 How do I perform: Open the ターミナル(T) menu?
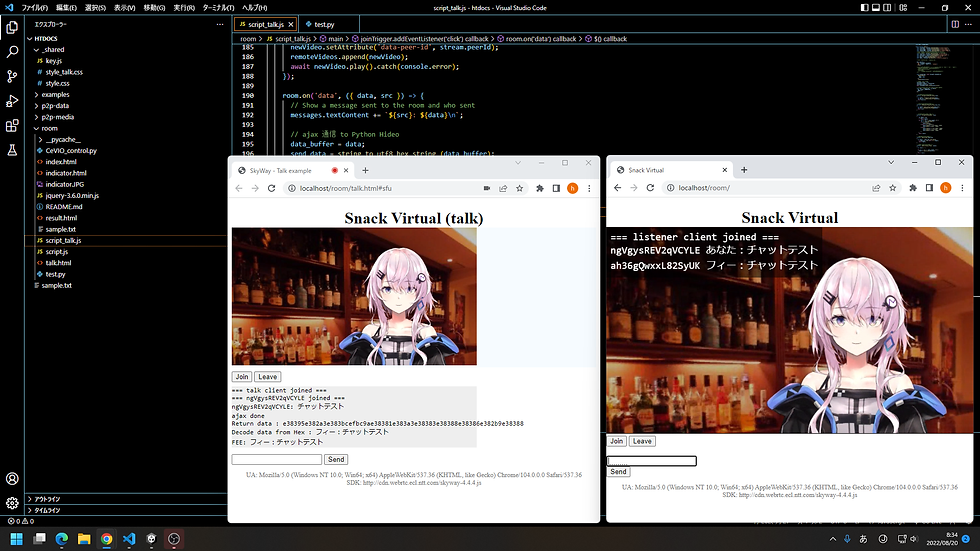pos(218,7)
